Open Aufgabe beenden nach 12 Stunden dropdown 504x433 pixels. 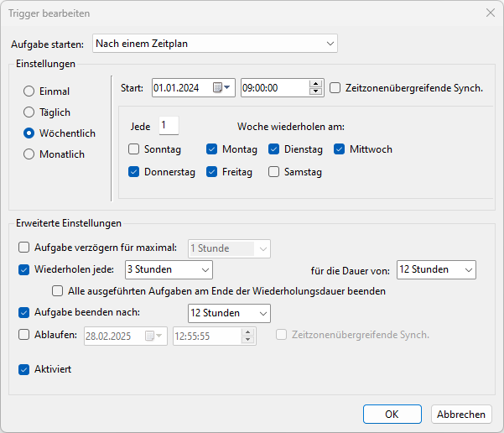coord(229,313)
